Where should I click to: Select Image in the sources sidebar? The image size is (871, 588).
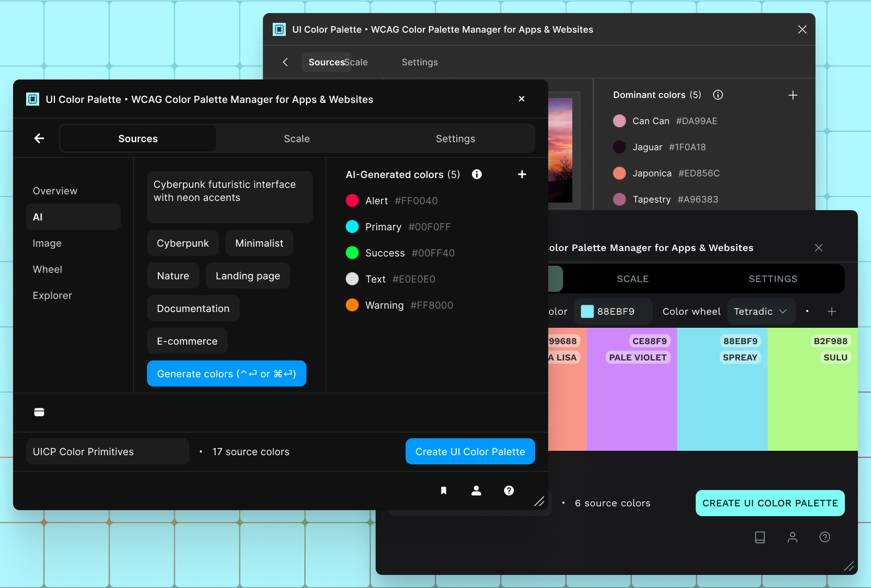(x=47, y=243)
